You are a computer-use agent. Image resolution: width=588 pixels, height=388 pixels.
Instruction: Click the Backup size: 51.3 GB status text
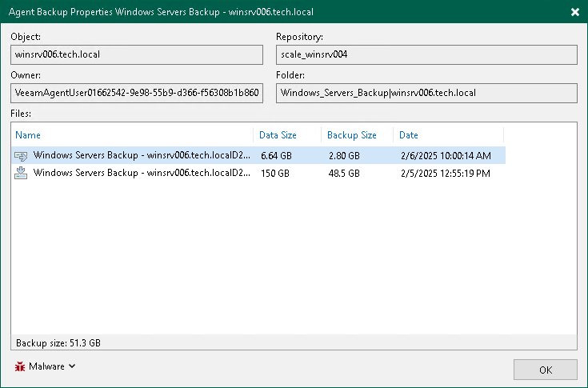[58, 343]
